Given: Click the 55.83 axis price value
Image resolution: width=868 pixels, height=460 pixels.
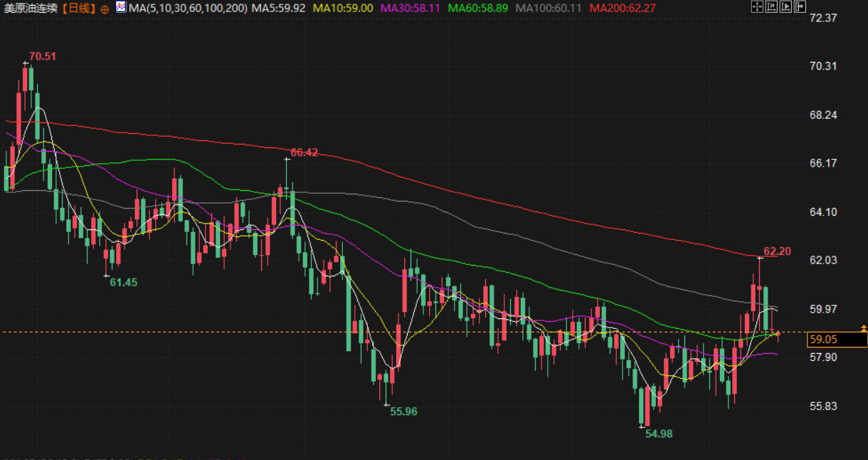Looking at the screenshot, I should click(x=822, y=406).
